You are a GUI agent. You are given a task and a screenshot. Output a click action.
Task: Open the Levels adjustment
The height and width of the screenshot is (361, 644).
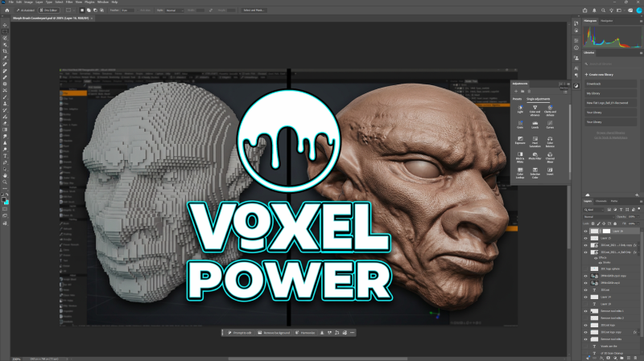[x=535, y=125]
